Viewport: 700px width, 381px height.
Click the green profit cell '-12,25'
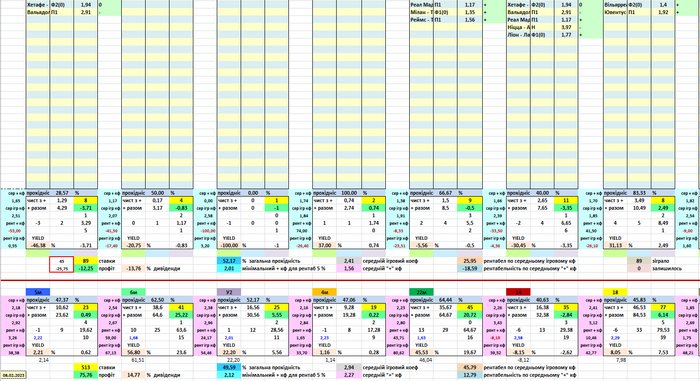tap(86, 268)
